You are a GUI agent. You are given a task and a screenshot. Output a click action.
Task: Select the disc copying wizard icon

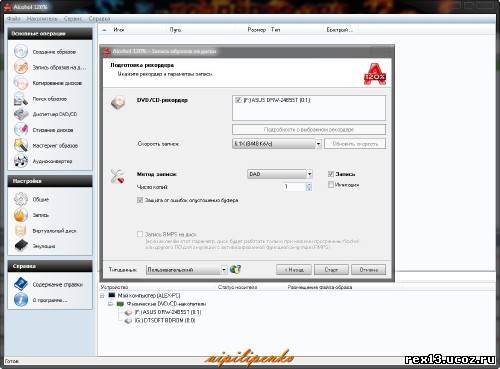pyautogui.click(x=21, y=83)
